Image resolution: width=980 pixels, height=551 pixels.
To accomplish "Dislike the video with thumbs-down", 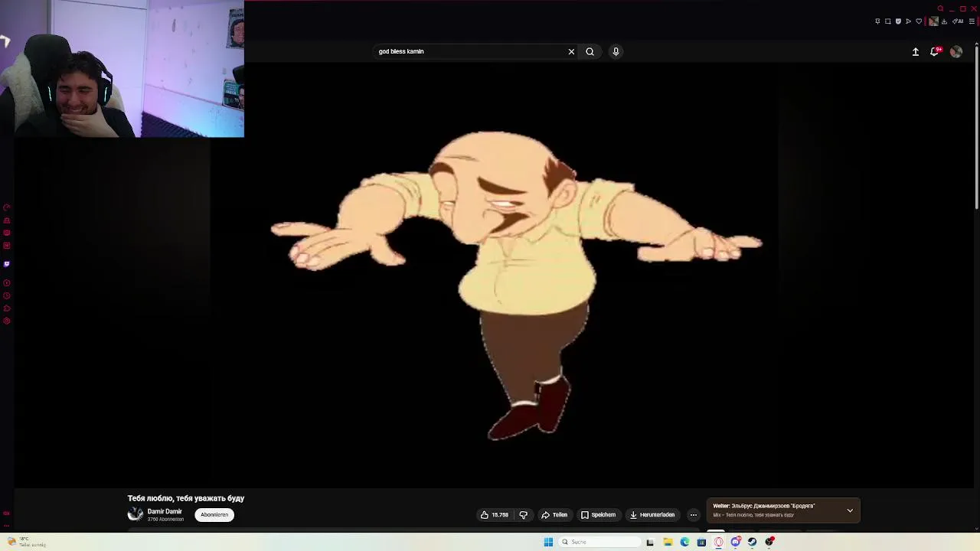I will coord(524,515).
